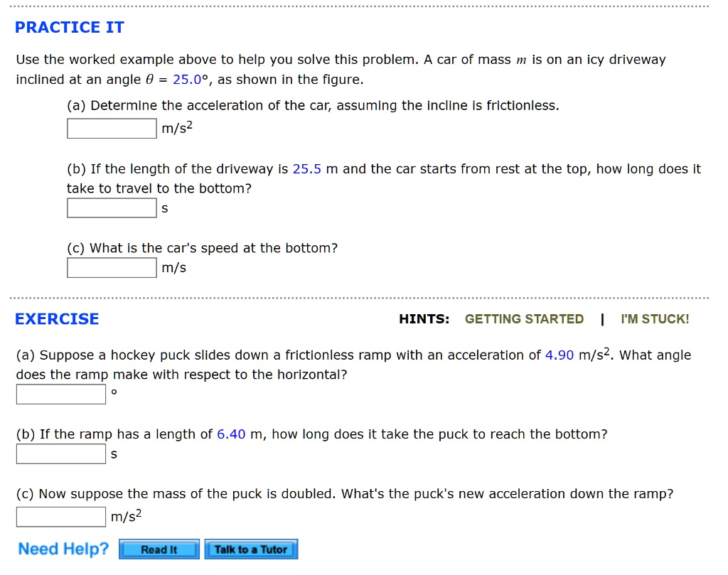Open the GETTING STARTED hint
The image size is (728, 575).
point(524,319)
